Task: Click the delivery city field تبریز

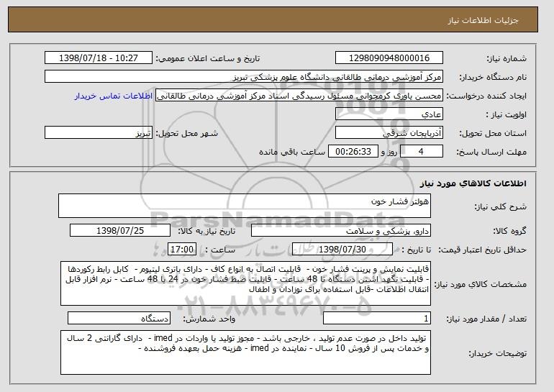Action: click(99, 133)
